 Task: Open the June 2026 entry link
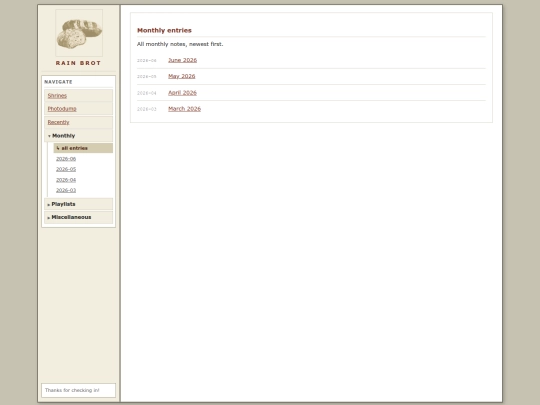pyautogui.click(x=183, y=60)
